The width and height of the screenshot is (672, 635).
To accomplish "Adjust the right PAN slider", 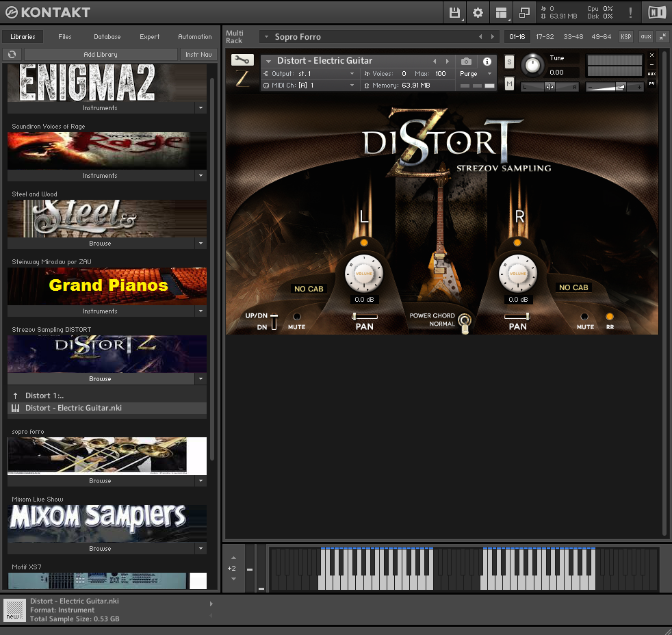I will coord(517,317).
